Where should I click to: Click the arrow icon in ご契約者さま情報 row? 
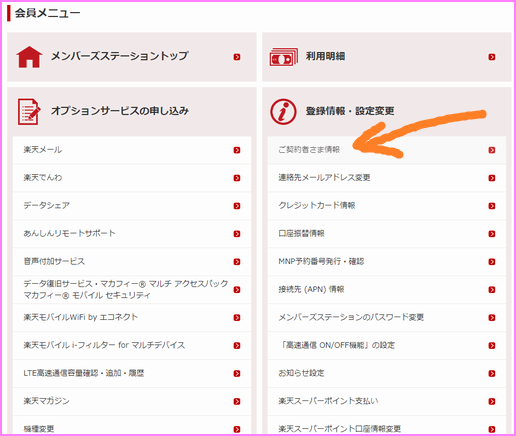pos(492,150)
